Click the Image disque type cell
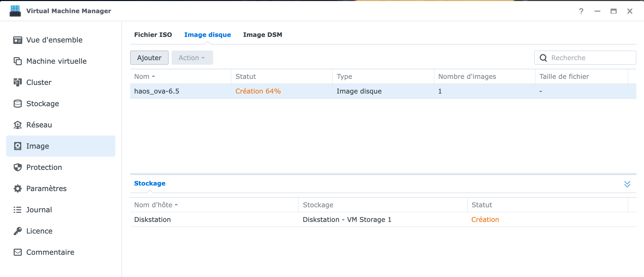This screenshot has width=644, height=277. pyautogui.click(x=359, y=91)
